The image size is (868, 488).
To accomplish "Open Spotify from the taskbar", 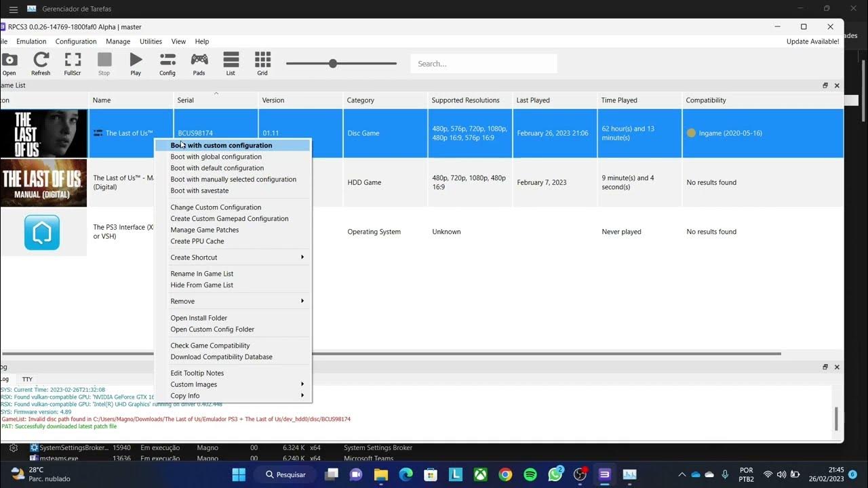I will [x=530, y=474].
